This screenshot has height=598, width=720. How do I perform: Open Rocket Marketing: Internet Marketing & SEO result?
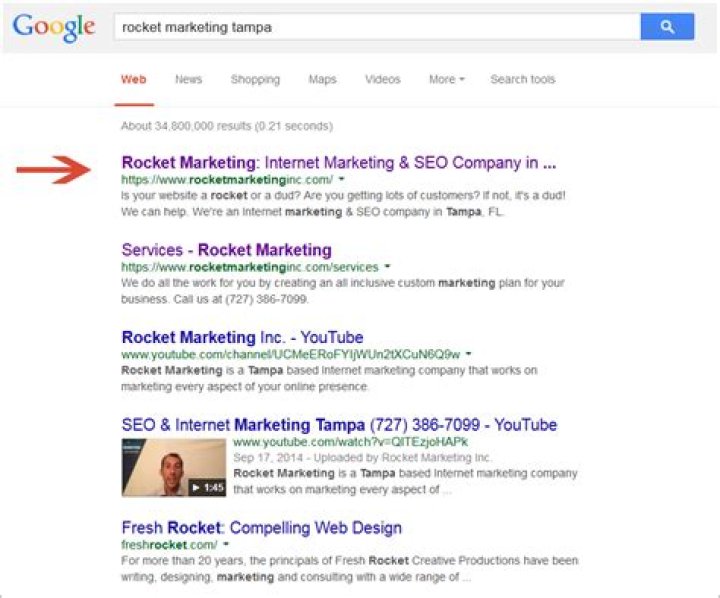[338, 162]
